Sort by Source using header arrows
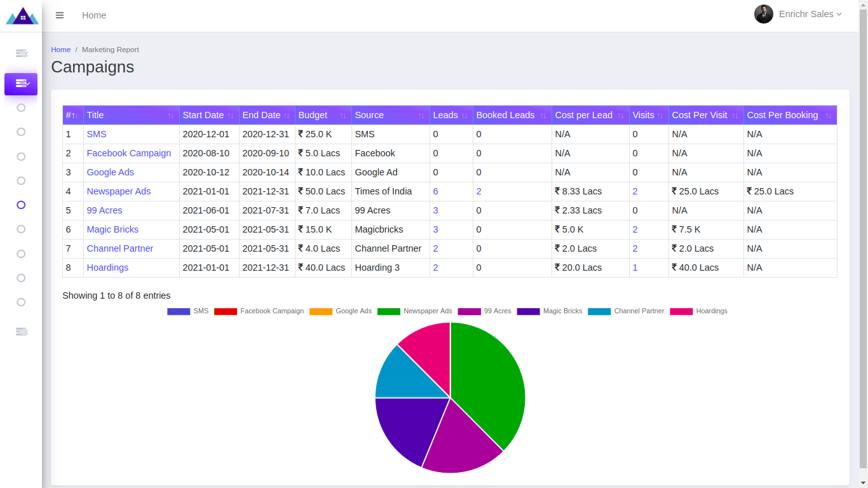The image size is (868, 488). coord(421,116)
